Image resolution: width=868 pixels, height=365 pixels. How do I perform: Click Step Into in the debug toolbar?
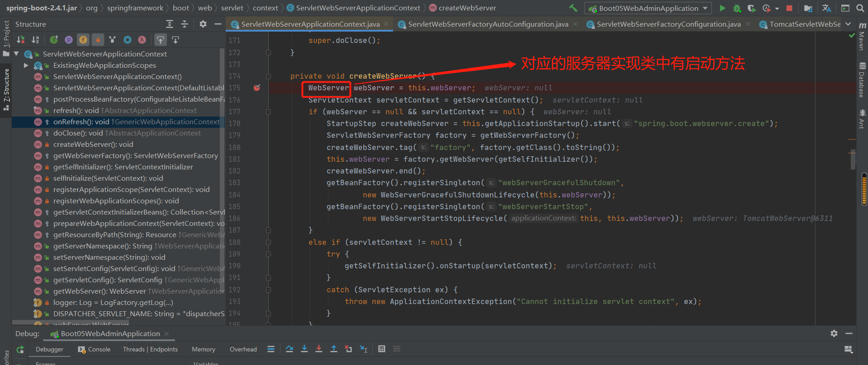pos(304,349)
